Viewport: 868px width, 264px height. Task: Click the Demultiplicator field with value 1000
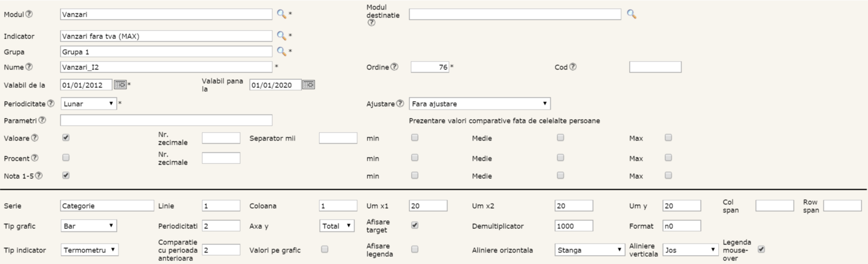click(x=573, y=226)
